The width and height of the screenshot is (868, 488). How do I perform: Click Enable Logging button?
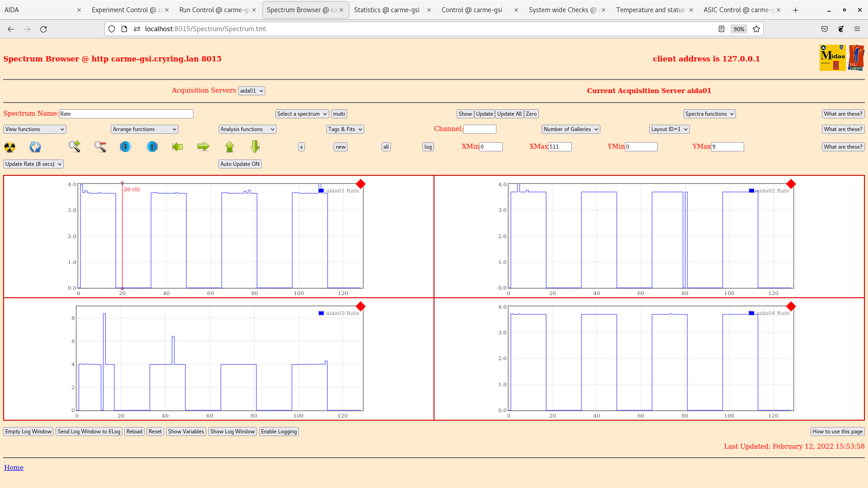tap(278, 432)
